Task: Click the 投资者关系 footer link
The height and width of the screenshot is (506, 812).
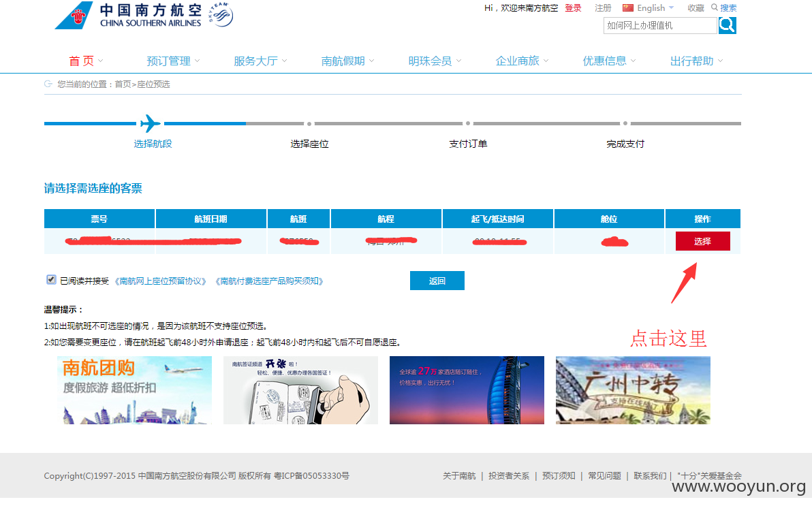Action: (509, 475)
